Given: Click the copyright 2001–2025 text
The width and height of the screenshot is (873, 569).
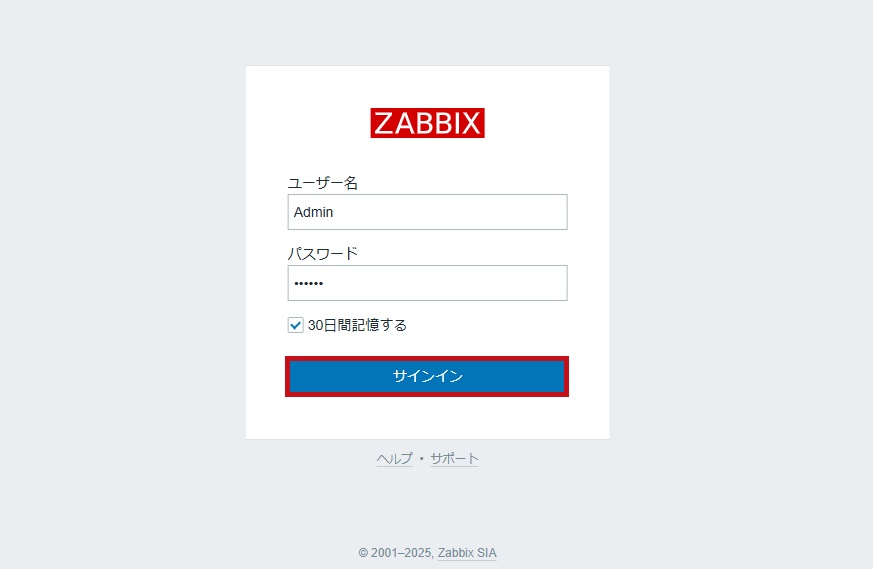Looking at the screenshot, I should click(395, 553).
